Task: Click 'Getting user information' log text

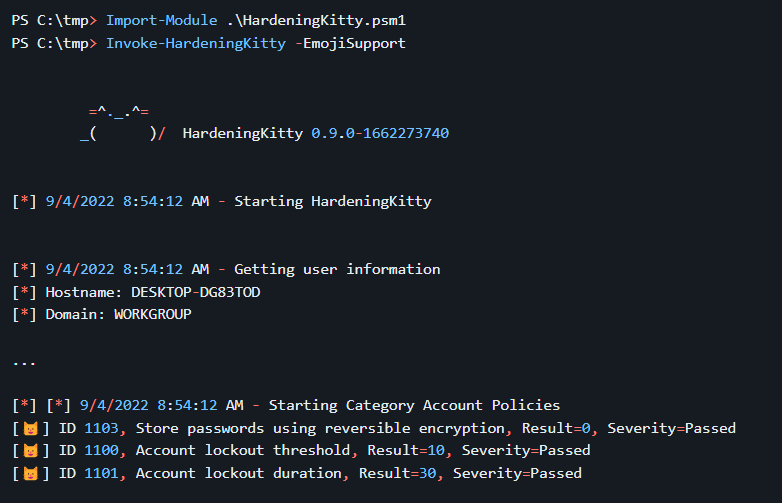Action: pyautogui.click(x=337, y=269)
